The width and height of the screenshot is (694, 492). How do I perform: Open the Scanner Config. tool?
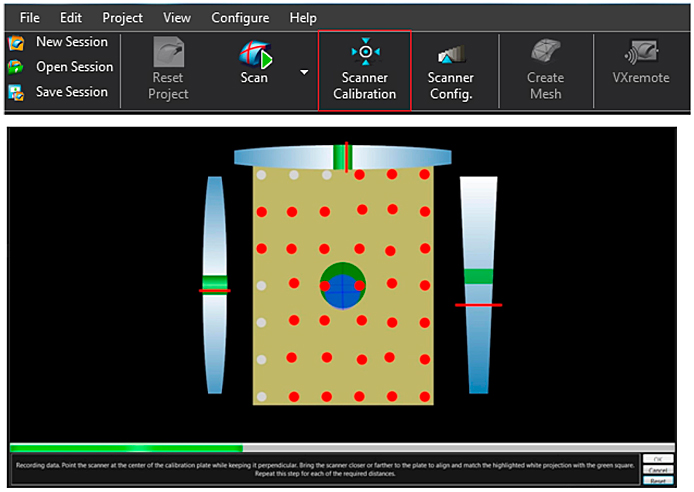(x=450, y=70)
